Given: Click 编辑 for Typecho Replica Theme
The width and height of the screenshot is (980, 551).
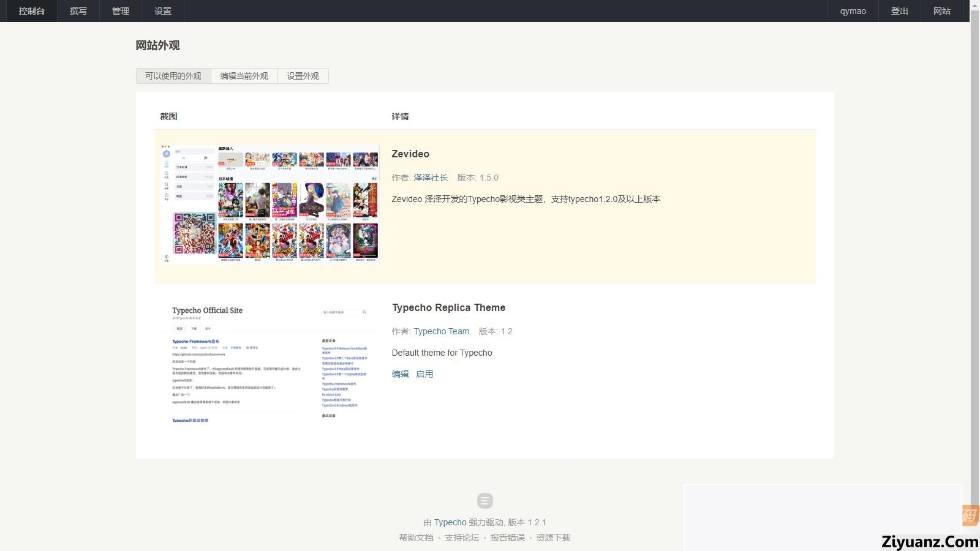Looking at the screenshot, I should point(400,374).
